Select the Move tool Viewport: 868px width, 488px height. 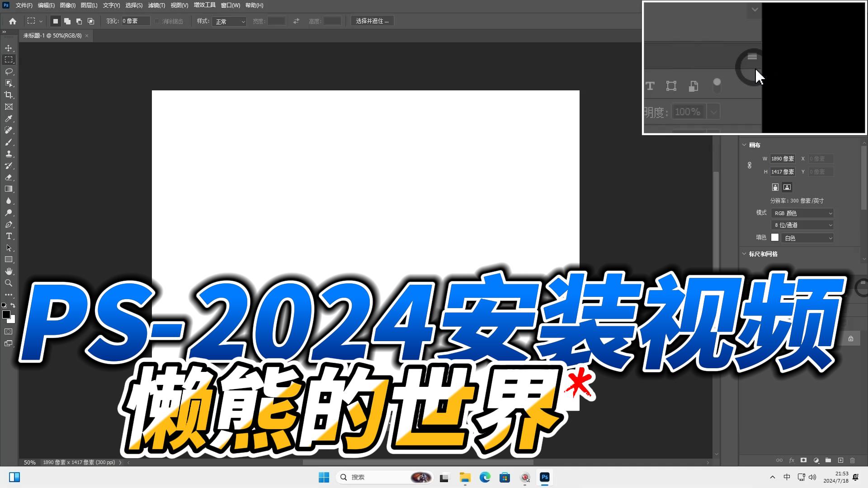(9, 48)
